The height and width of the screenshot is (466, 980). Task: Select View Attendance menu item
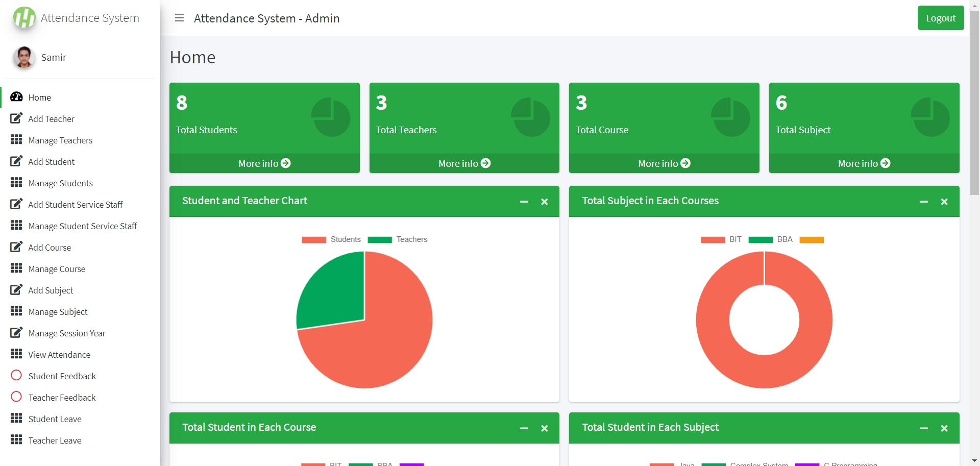pos(80,354)
